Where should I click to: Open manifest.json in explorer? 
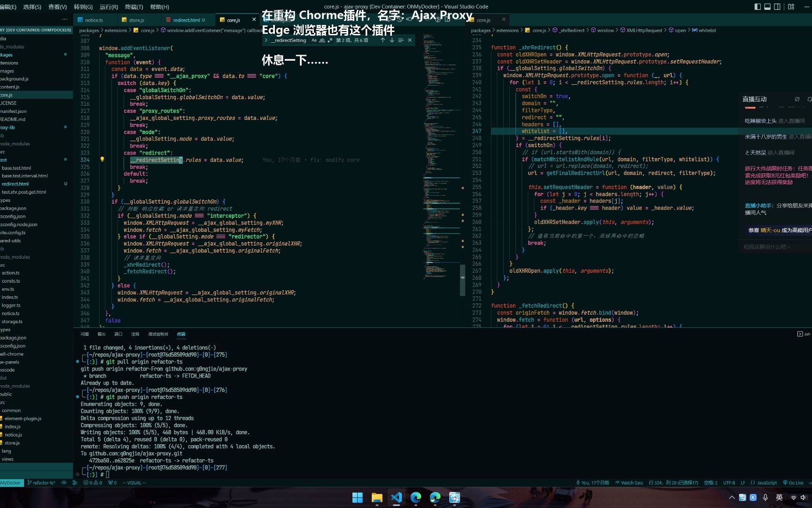click(x=13, y=111)
